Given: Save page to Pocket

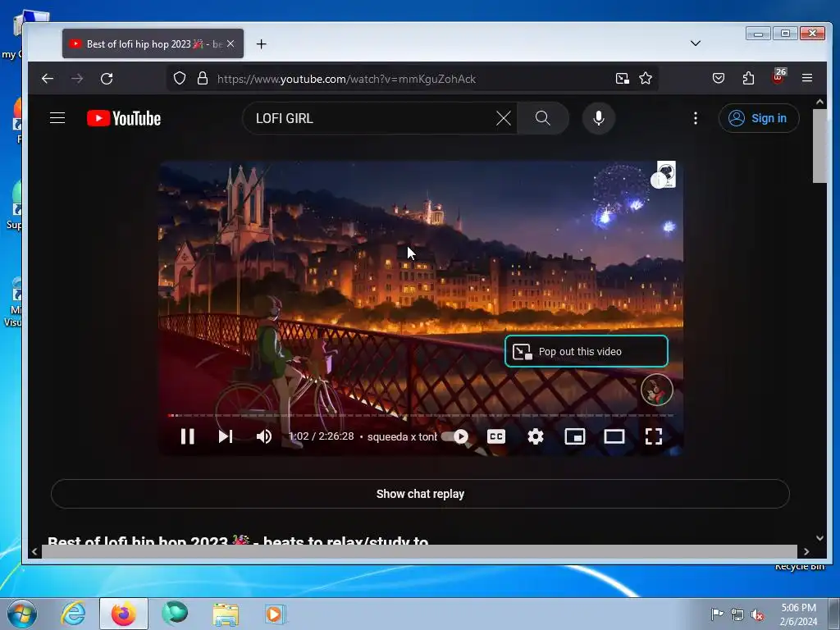Looking at the screenshot, I should pyautogui.click(x=719, y=79).
